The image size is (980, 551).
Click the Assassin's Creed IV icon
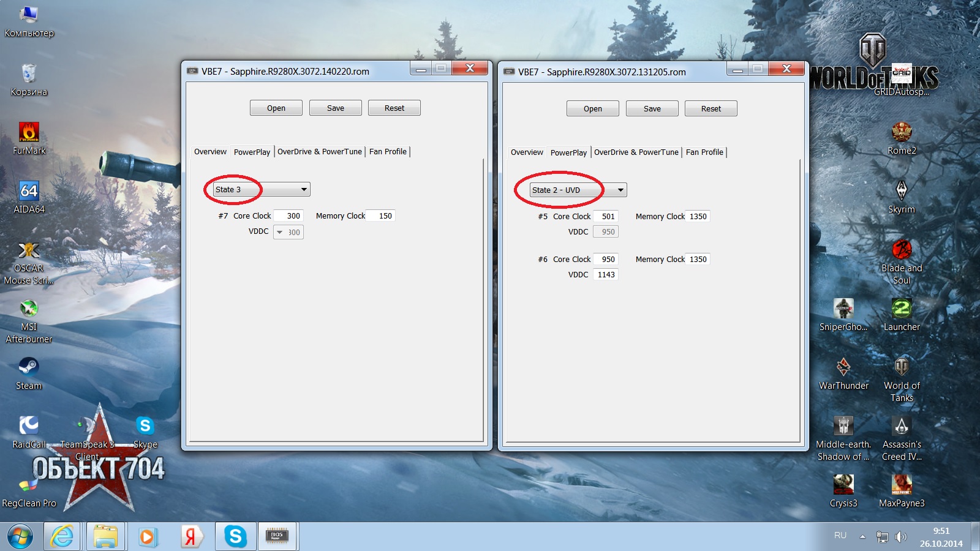click(902, 438)
